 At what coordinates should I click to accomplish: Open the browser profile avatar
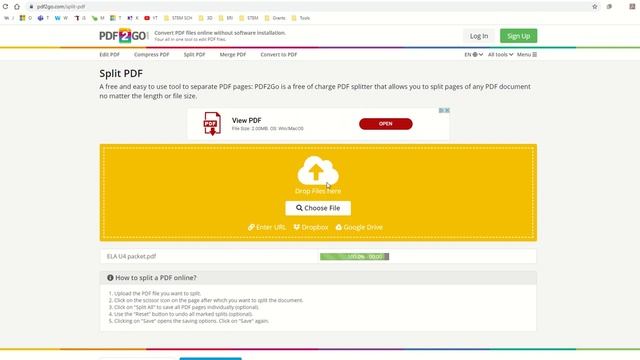coord(632,7)
